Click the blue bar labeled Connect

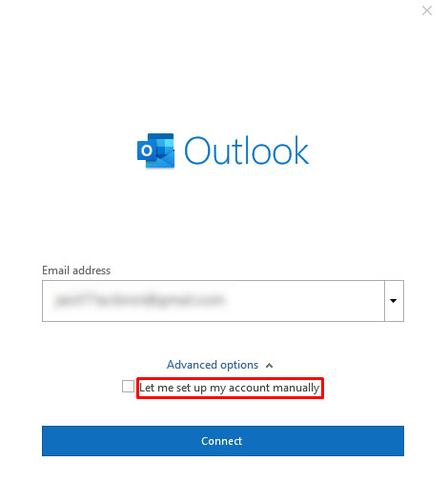223,441
